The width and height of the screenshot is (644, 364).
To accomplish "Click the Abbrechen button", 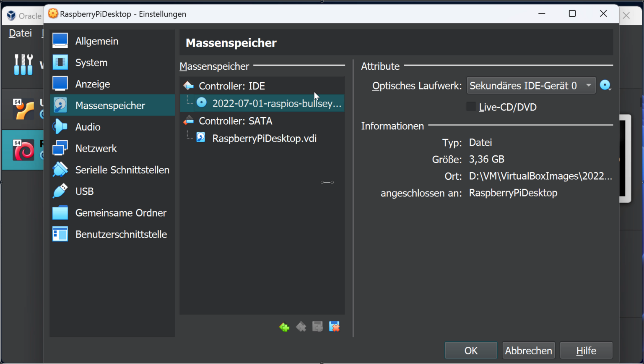I will click(528, 351).
